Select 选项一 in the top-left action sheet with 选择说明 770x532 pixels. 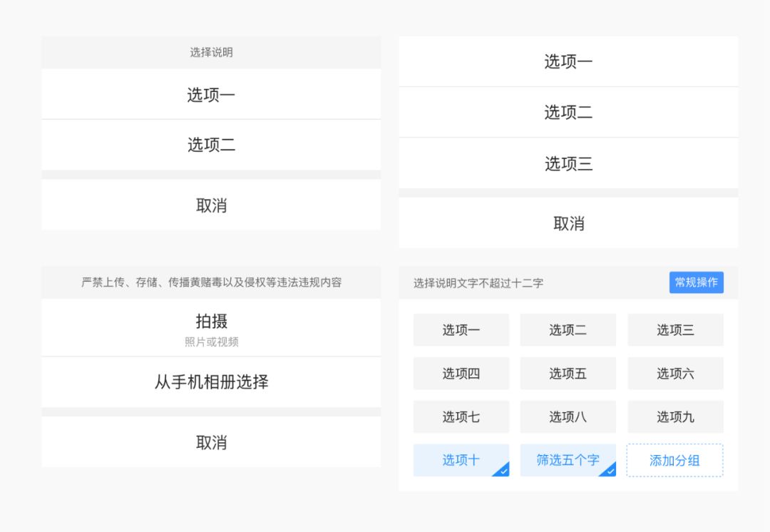click(x=211, y=94)
